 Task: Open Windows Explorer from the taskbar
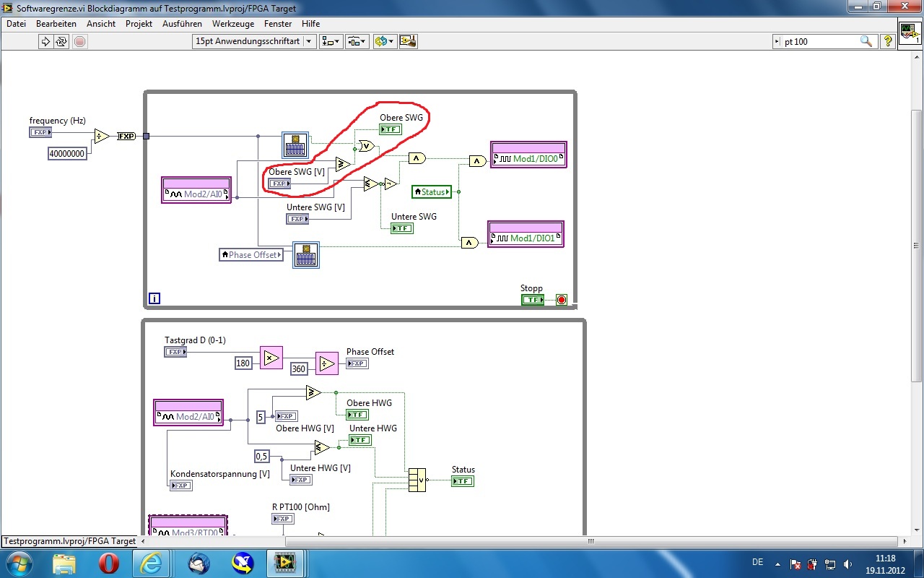point(64,562)
